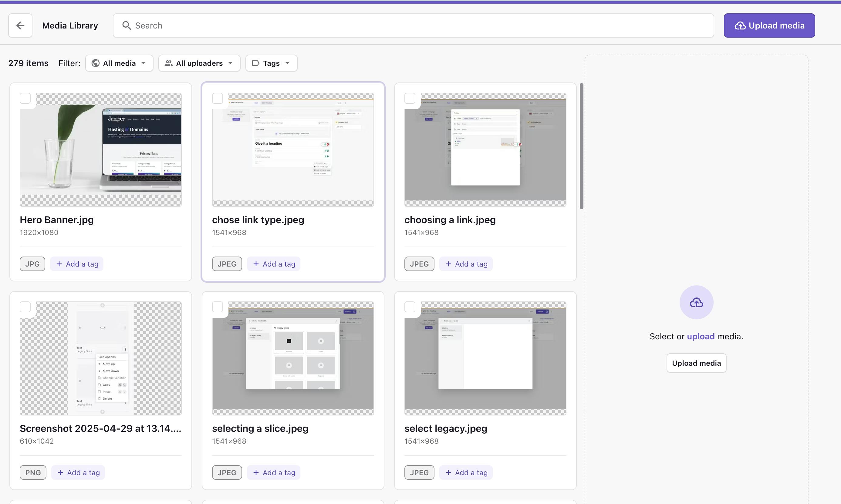Click the choosing a link.jpeg file name
Viewport: 841px width, 504px height.
coord(450,220)
